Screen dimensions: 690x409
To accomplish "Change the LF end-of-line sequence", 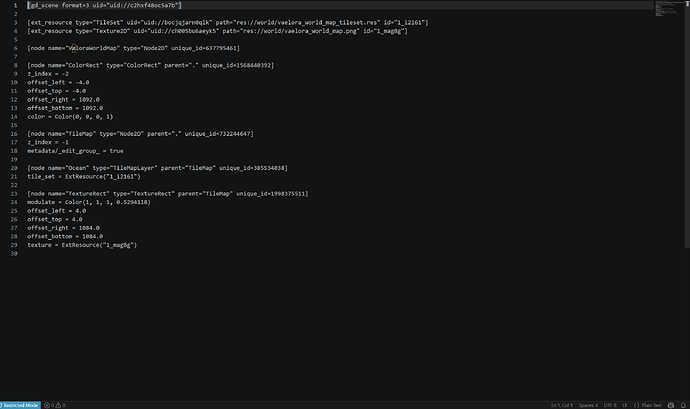I will [x=625, y=405].
